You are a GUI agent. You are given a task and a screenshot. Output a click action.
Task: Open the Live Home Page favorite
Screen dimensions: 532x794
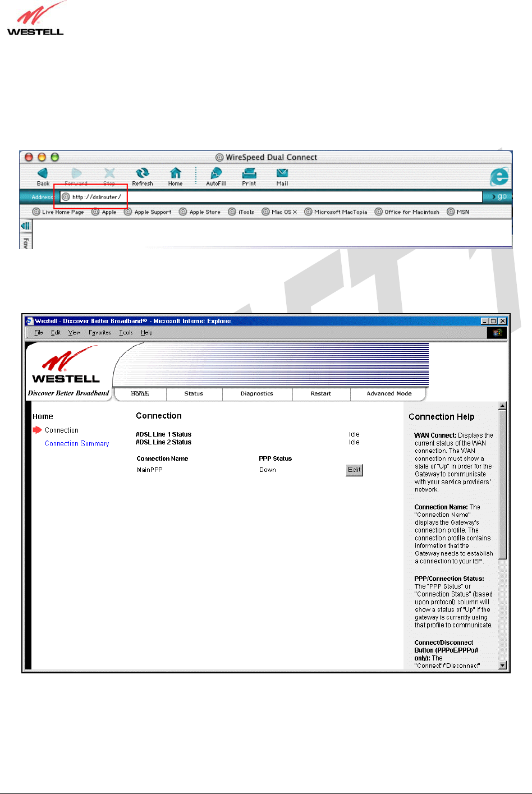[x=58, y=212]
